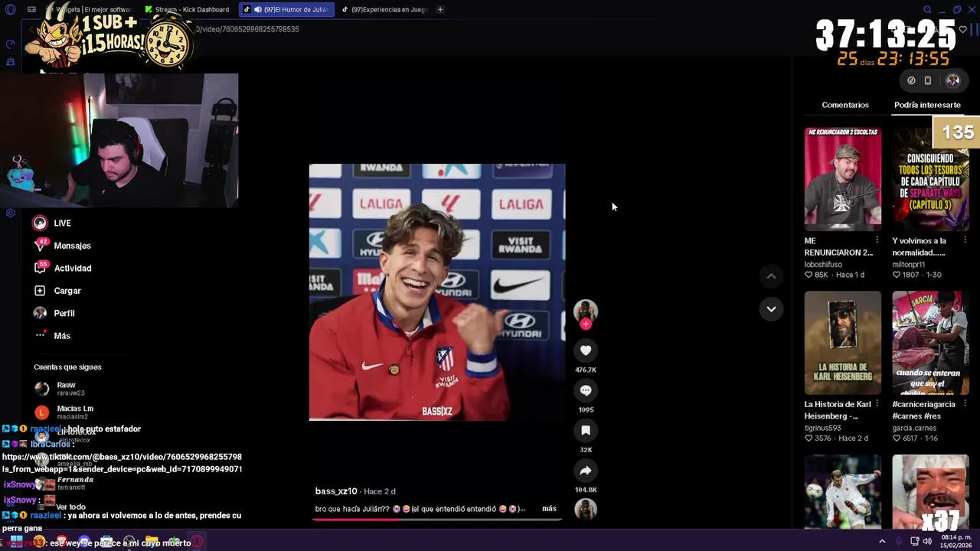
Task: Open the LIVE section in sidebar
Action: [x=52, y=223]
